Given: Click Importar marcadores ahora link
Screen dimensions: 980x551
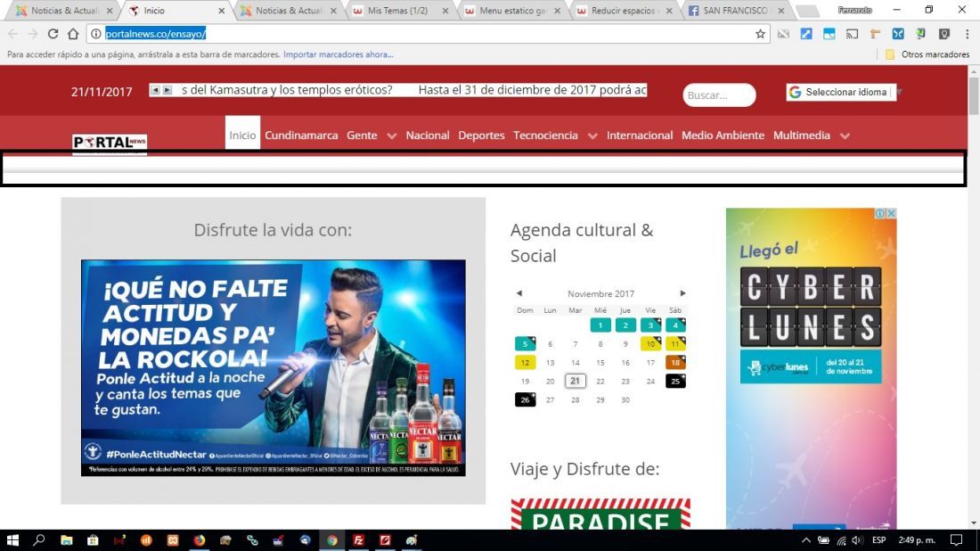Looking at the screenshot, I should pyautogui.click(x=339, y=54).
